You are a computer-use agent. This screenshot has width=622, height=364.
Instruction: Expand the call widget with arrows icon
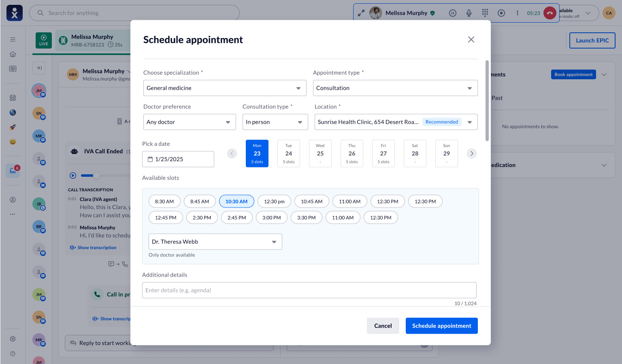361,13
